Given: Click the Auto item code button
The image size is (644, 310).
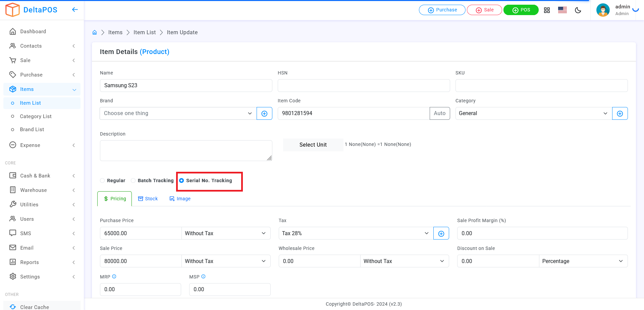Looking at the screenshot, I should [x=440, y=113].
